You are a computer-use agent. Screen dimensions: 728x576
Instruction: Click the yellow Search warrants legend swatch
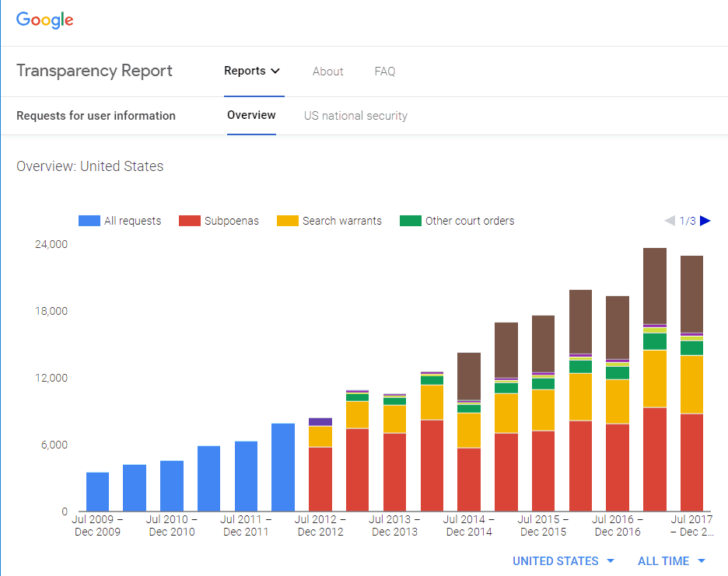[x=288, y=221]
